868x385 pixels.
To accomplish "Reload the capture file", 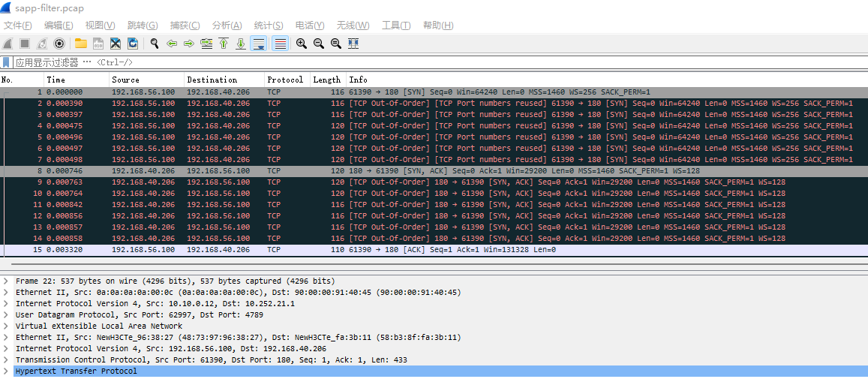I will click(133, 44).
